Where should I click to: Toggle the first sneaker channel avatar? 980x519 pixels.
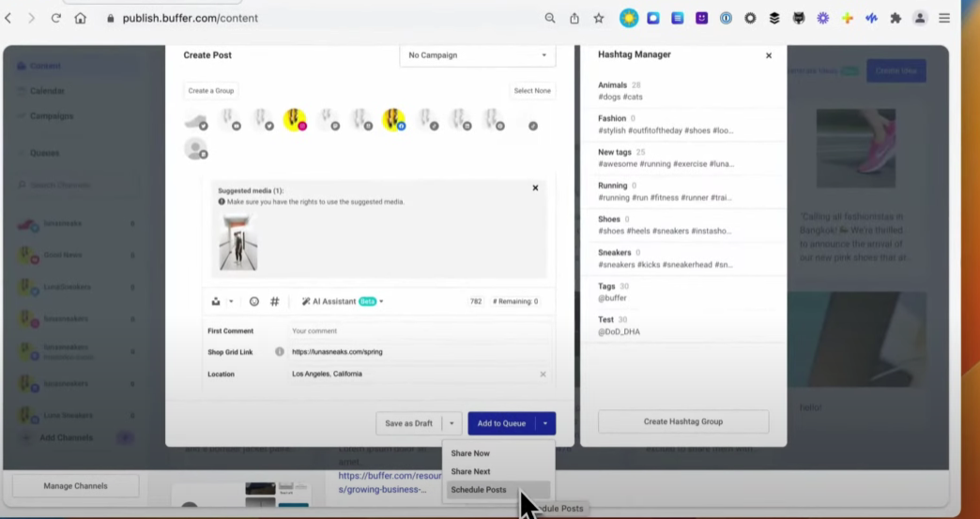[x=195, y=120]
